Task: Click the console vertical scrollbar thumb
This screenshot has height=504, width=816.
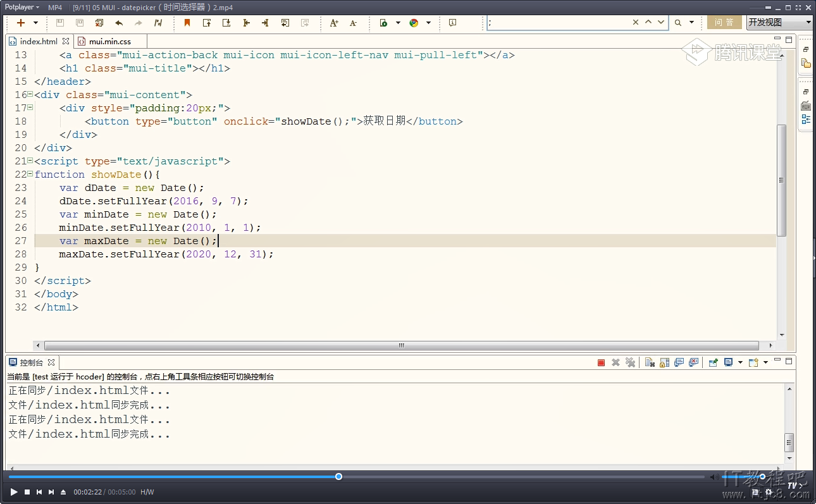Action: pos(789,441)
